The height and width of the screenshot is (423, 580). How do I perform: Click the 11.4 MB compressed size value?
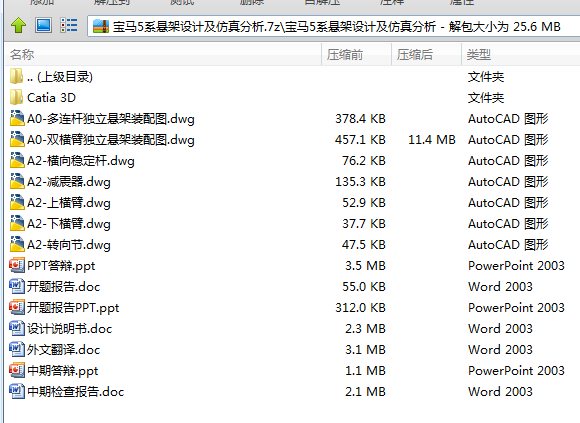click(x=432, y=140)
